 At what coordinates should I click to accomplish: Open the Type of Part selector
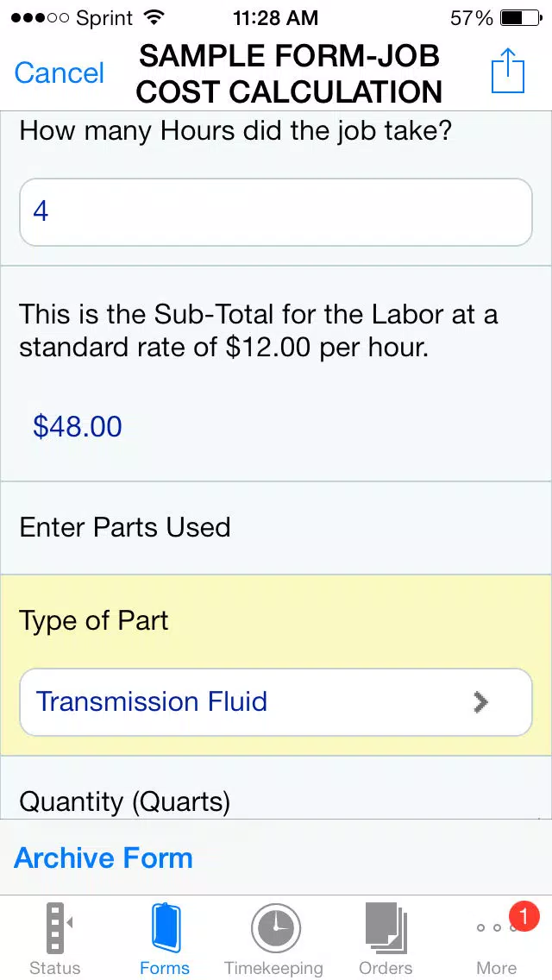click(x=276, y=702)
